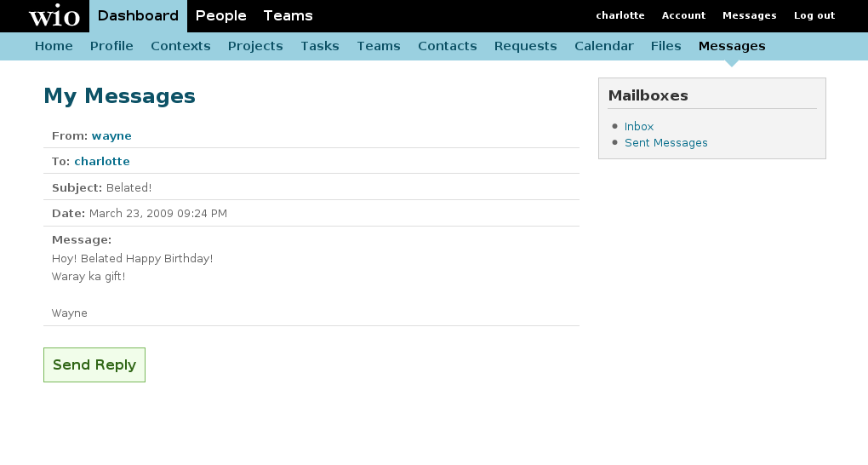Open the Dashboard top tab

point(138,16)
